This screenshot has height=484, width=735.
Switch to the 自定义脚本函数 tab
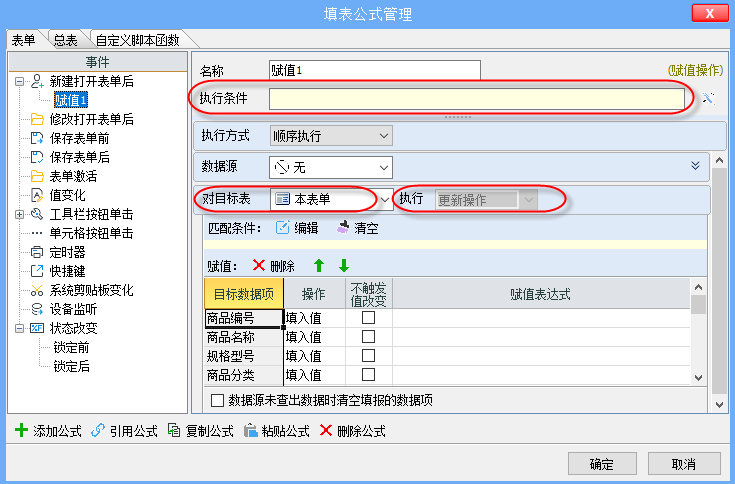(x=137, y=40)
